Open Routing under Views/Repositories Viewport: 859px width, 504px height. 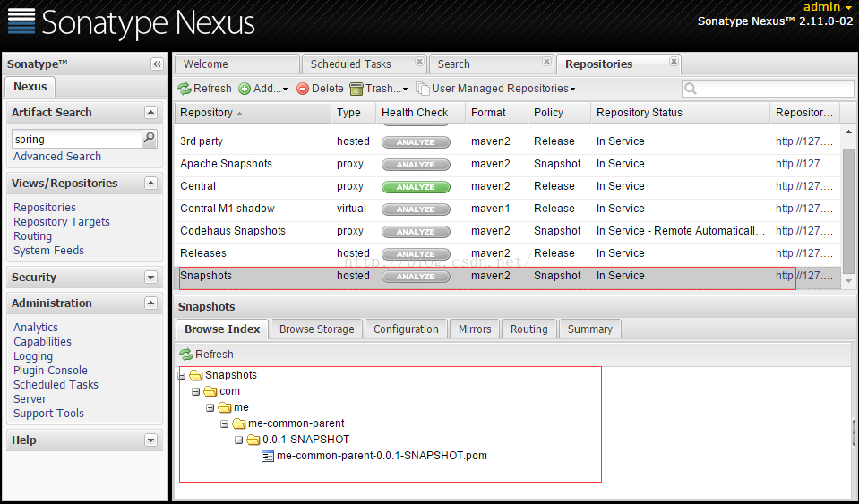point(33,235)
